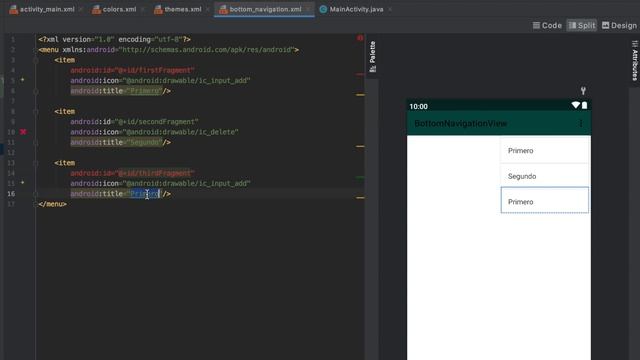Click line number 16 in the gutter
Image resolution: width=640 pixels, height=360 pixels.
(x=11, y=194)
